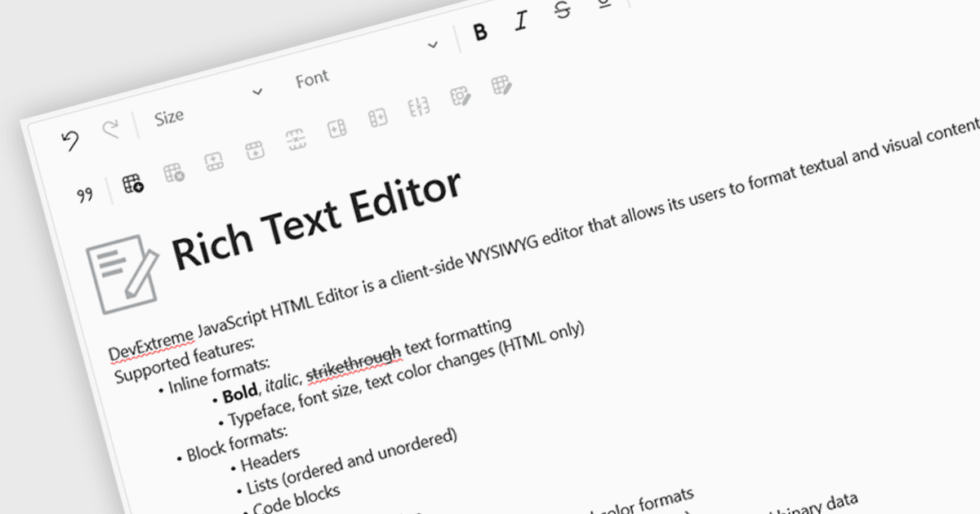980x514 pixels.
Task: Open the Font dropdown
Action: click(367, 62)
